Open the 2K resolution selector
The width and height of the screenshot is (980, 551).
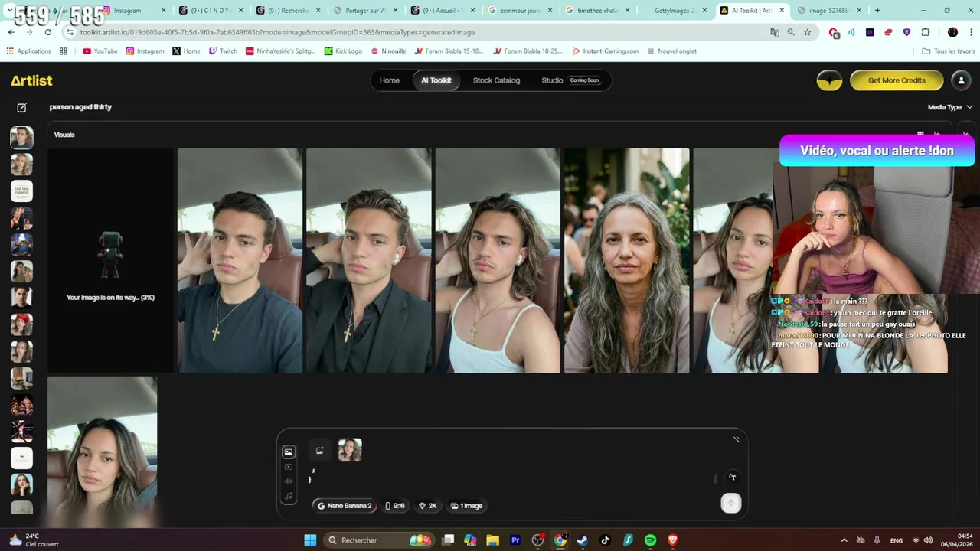[427, 506]
